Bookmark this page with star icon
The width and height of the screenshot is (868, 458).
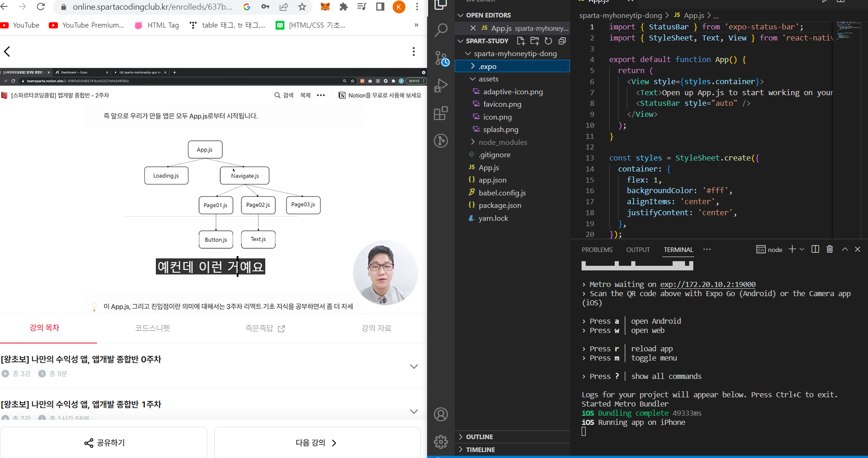(302, 6)
